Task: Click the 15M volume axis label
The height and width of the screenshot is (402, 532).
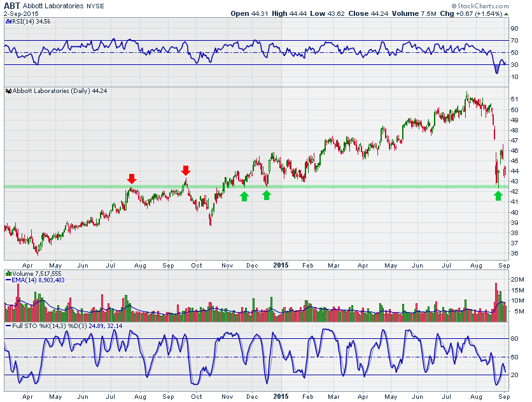Action: tap(517, 291)
